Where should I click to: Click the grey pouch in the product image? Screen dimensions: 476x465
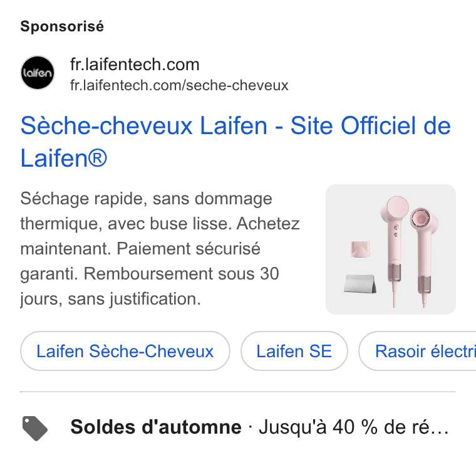(x=360, y=284)
